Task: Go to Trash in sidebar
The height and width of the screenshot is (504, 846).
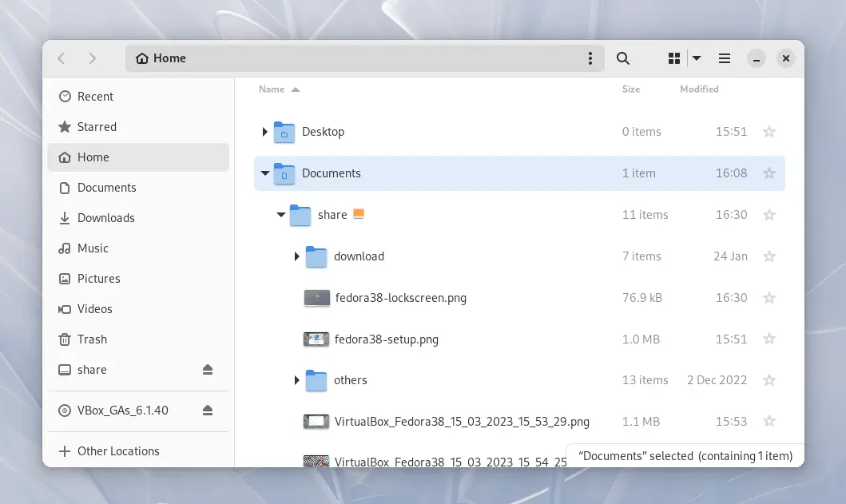Action: click(x=92, y=339)
